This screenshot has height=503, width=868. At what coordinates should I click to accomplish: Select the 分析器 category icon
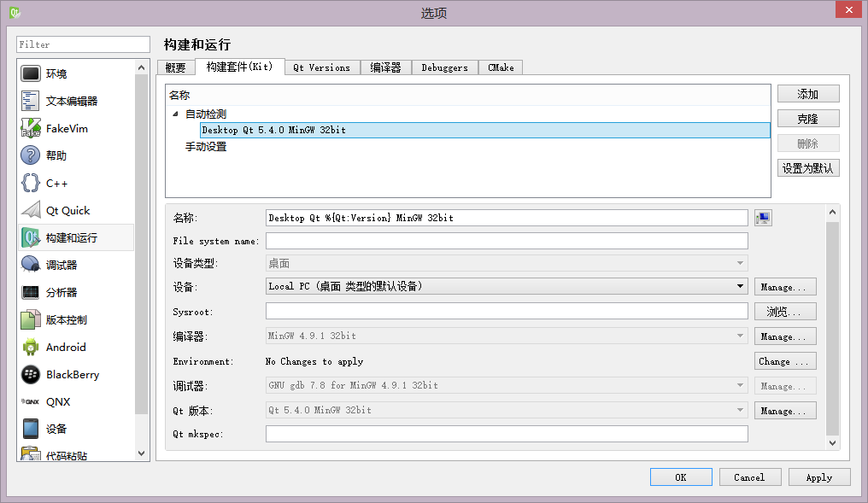point(31,292)
